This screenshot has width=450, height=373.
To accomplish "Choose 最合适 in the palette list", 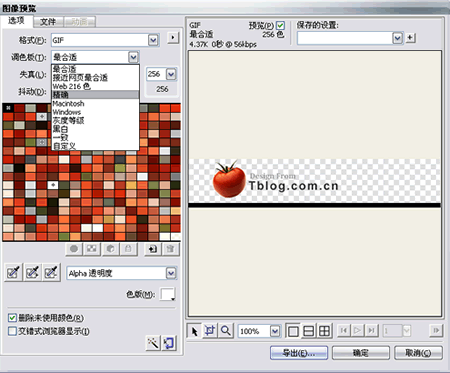I will [95, 69].
